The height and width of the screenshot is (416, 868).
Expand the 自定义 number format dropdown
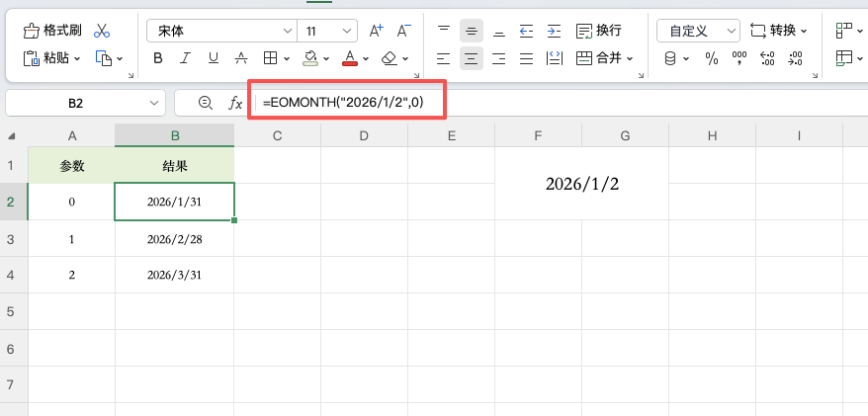click(698, 31)
